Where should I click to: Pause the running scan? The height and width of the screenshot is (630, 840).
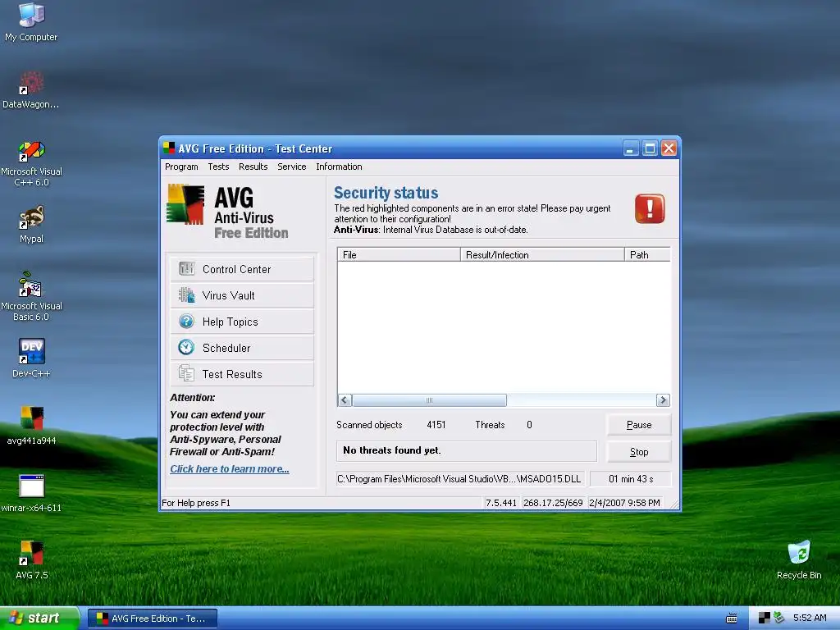[x=638, y=425]
